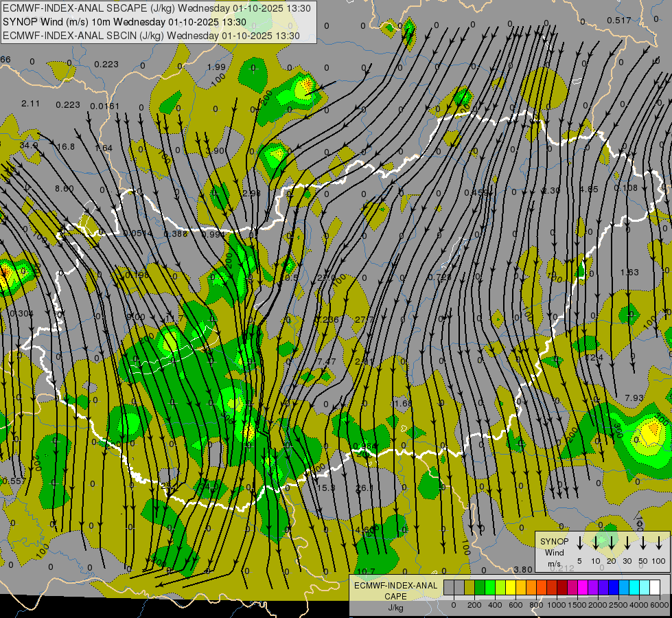Pick the blue 2500 J/kg CAPE swatch
The image size is (672, 618).
[x=614, y=588]
